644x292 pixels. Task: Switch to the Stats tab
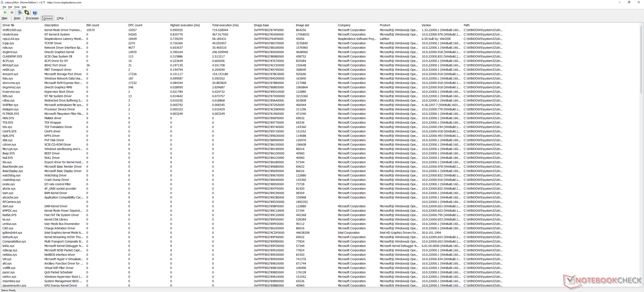17,18
